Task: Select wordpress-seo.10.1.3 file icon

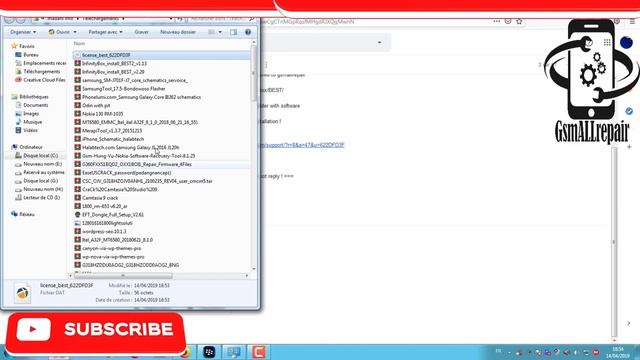Action: pos(78,231)
